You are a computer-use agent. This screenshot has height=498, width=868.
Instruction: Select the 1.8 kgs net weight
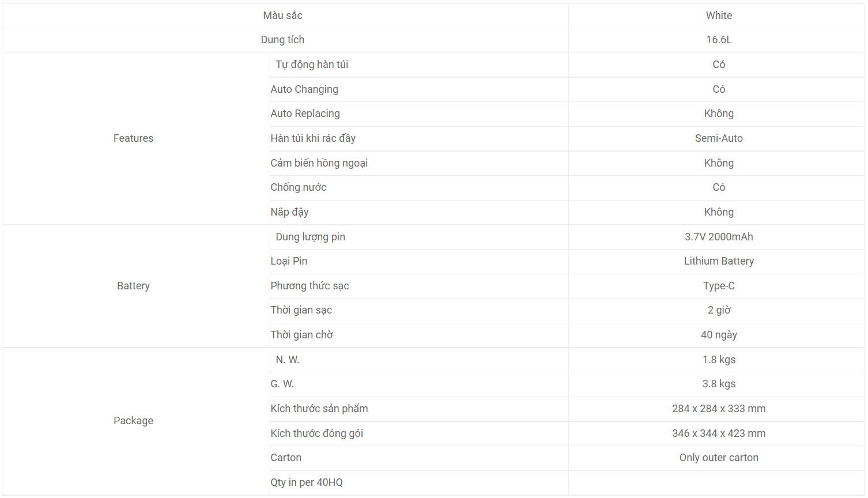pos(719,360)
